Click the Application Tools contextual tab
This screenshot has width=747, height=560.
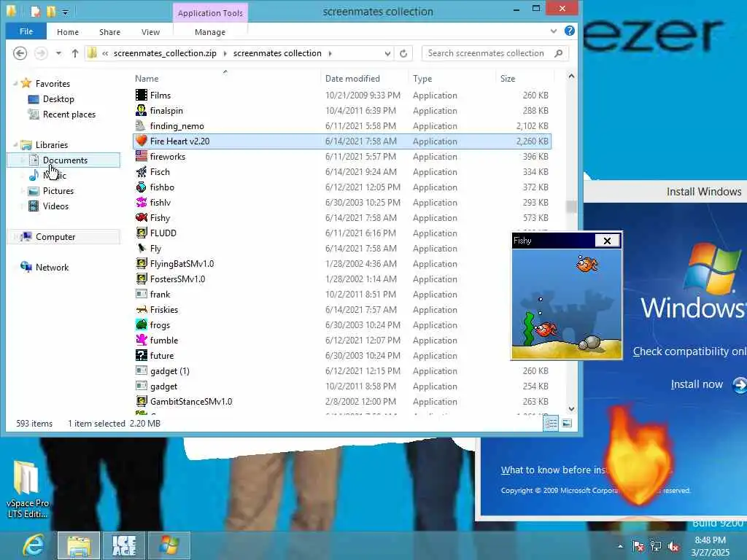[210, 13]
